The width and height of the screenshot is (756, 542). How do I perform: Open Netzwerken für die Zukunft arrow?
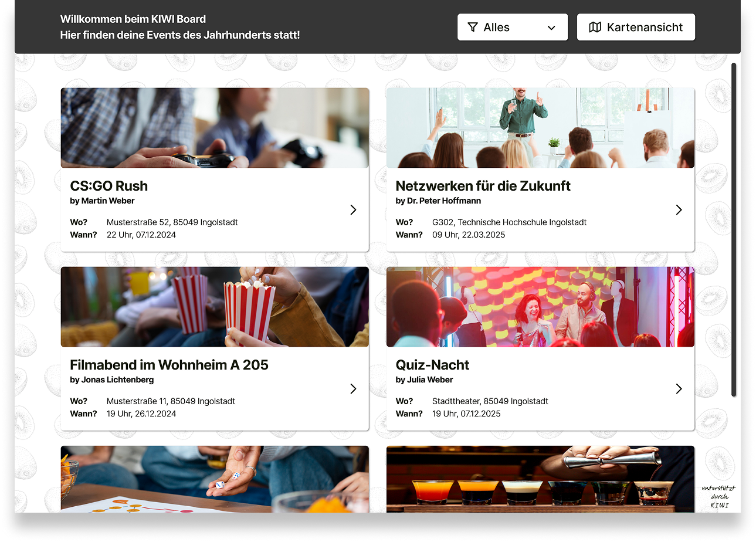tap(679, 210)
